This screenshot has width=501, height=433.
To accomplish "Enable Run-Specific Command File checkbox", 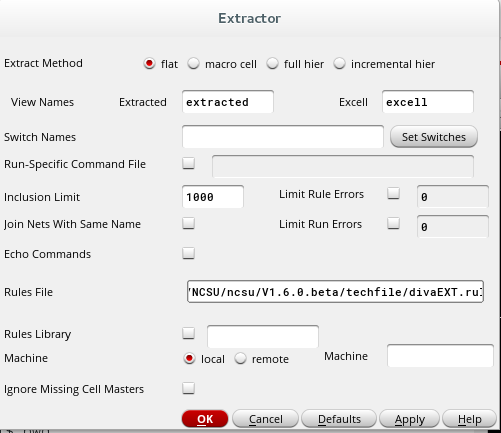I will (188, 163).
